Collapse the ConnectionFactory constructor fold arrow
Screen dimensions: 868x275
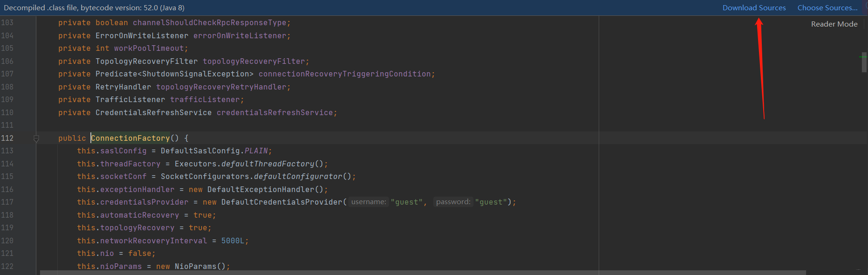click(36, 138)
